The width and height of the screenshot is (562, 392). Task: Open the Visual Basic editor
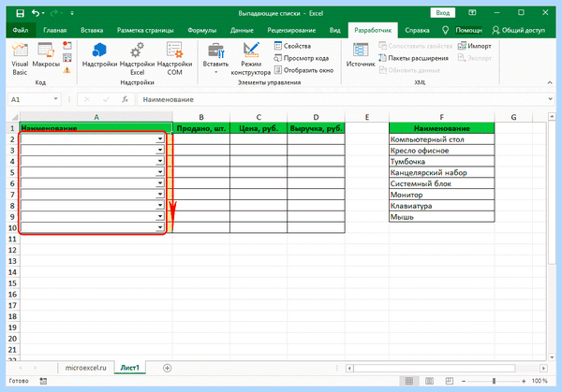20,59
